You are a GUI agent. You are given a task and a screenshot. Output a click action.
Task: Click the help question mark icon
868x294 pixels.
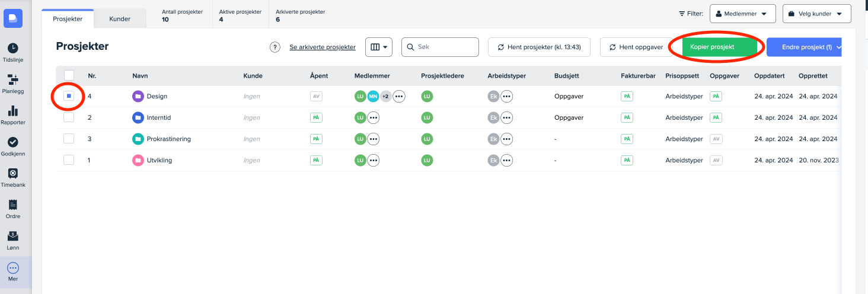coord(275,47)
